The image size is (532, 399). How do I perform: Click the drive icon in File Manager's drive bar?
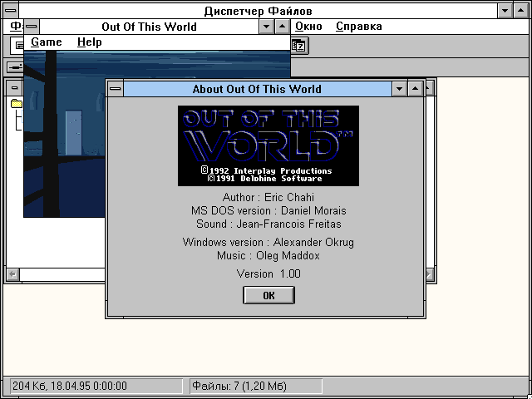click(15, 67)
